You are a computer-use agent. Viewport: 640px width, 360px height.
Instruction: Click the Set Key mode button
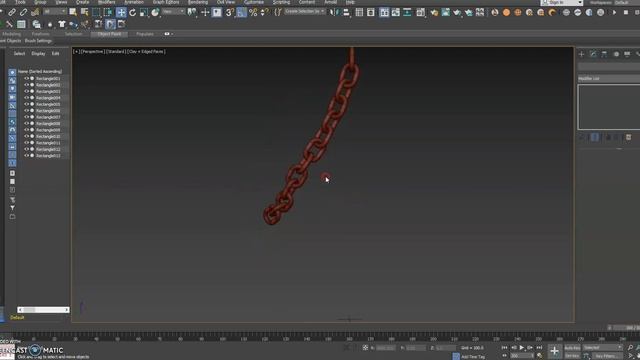coord(572,356)
